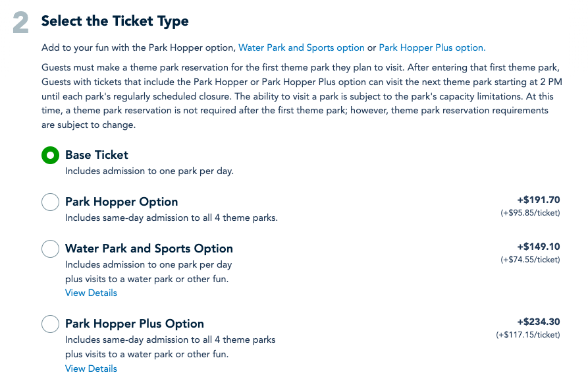Click the Water Park and Sports Option title

point(149,249)
